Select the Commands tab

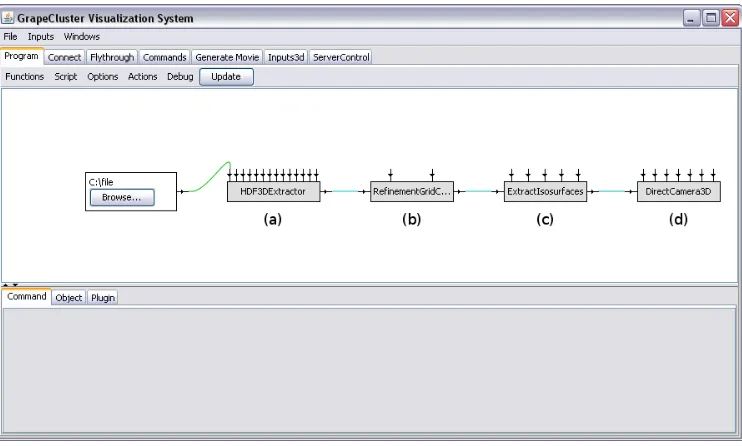coord(165,57)
